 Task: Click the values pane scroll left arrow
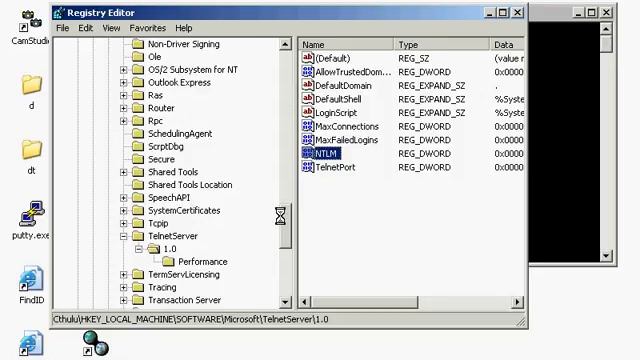(304, 302)
